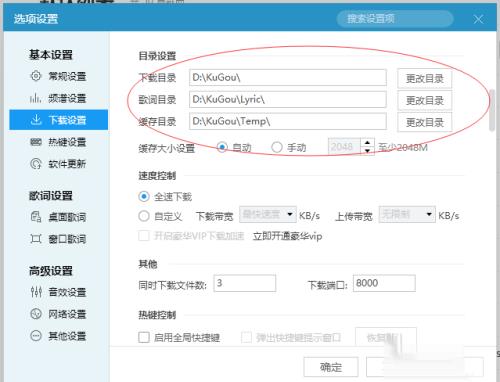The height and width of the screenshot is (382, 500).
Task: Select 自定义 speed radio button
Action: click(144, 216)
